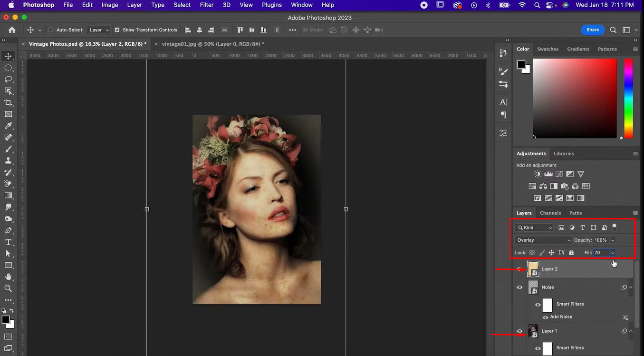
Task: Open the Opacity slider dropdown arrow
Action: click(x=613, y=240)
